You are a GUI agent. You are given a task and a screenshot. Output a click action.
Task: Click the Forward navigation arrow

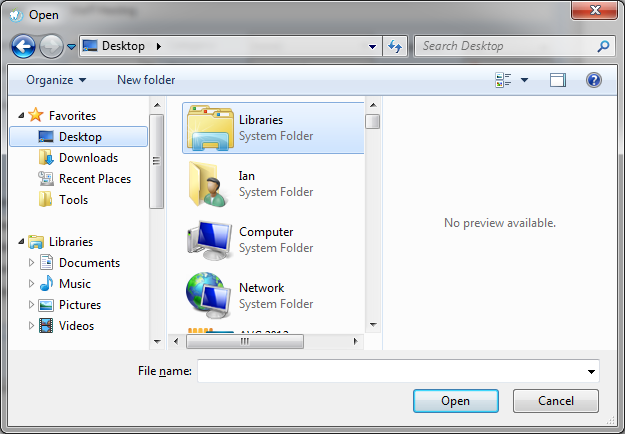[x=51, y=46]
